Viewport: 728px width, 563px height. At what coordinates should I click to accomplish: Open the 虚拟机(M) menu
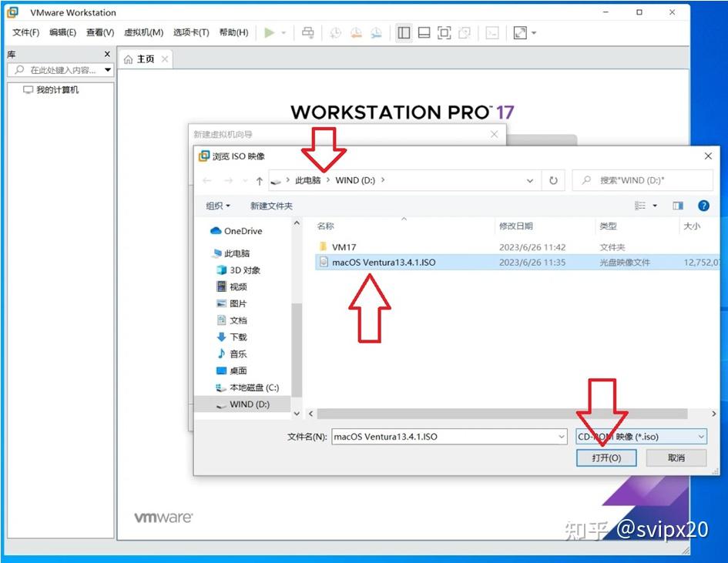pyautogui.click(x=143, y=32)
